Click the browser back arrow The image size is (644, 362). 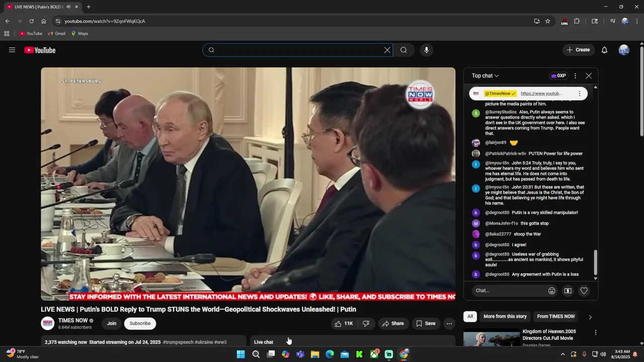7,21
